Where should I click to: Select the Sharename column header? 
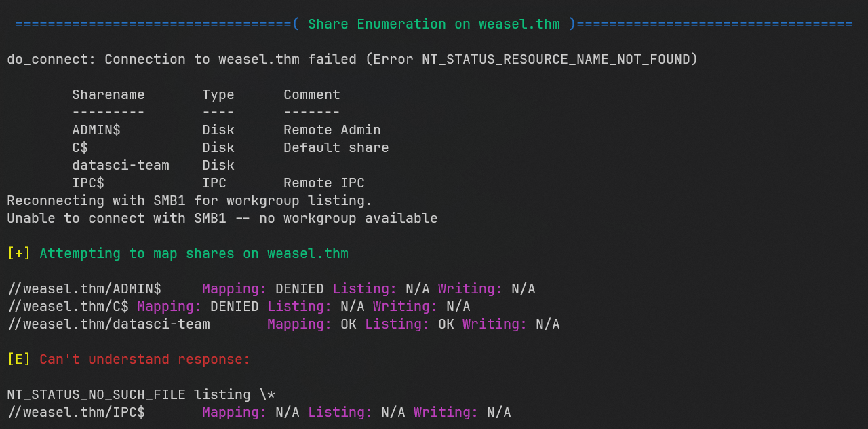(x=108, y=95)
